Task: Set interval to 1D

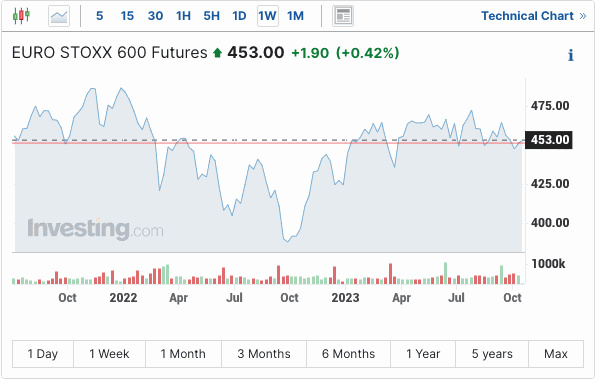Action: coord(239,16)
